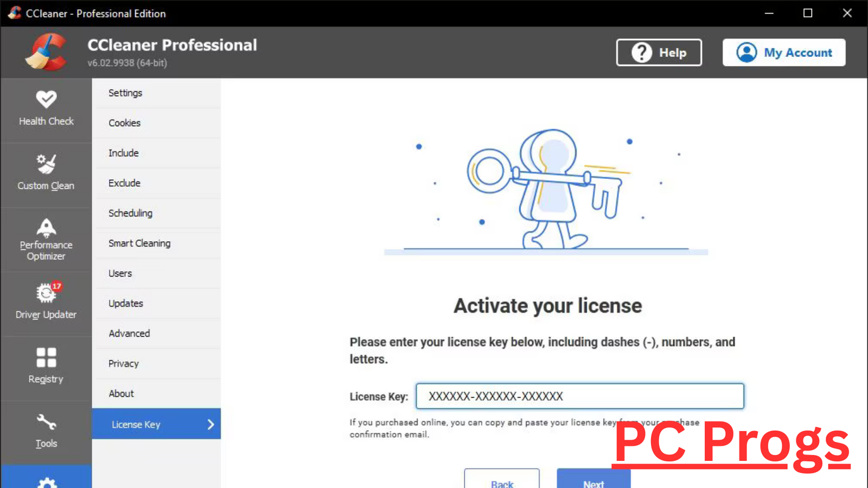This screenshot has width=868, height=488.
Task: Click into the License Key input field
Action: coord(580,396)
